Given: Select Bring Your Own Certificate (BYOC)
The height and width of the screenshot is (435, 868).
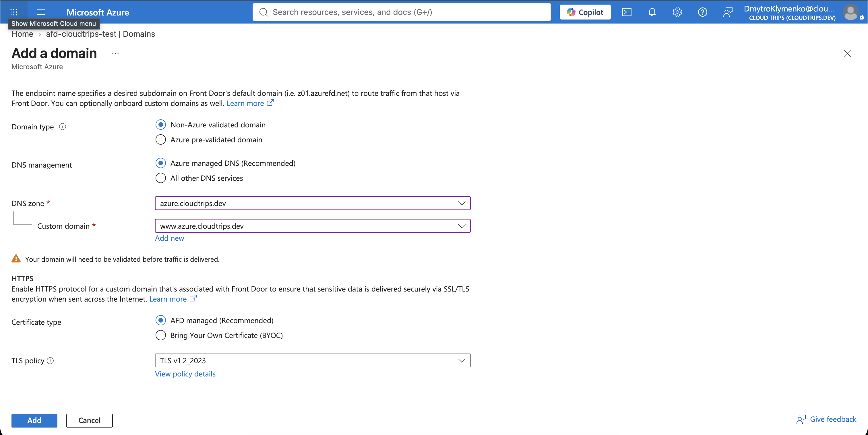Looking at the screenshot, I should [x=161, y=335].
